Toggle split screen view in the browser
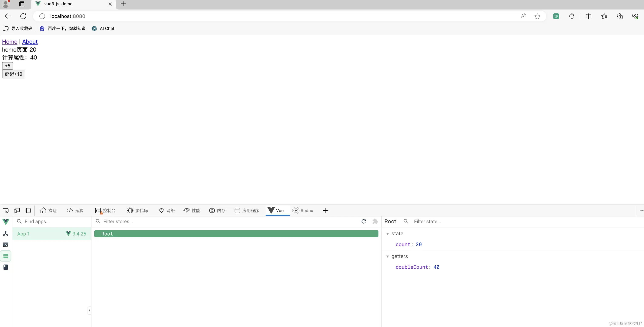The image size is (644, 327). pos(588,16)
